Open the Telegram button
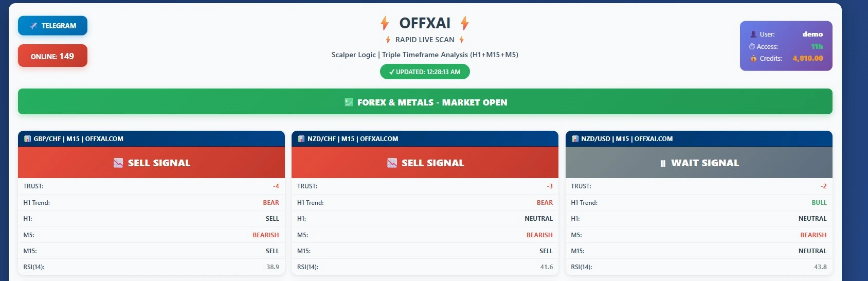868x281 pixels. pos(52,26)
